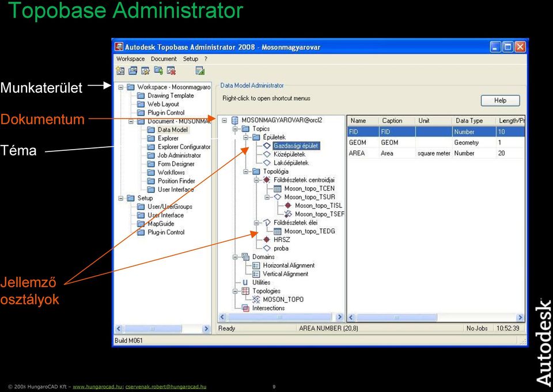The width and height of the screenshot is (553, 392).
Task: Collapse the Topológia topic
Action: 246,172
